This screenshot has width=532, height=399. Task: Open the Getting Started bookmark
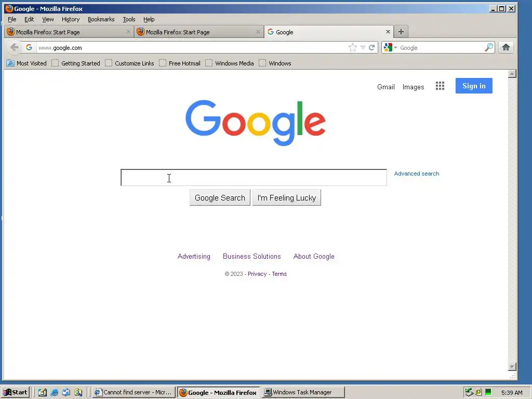76,63
